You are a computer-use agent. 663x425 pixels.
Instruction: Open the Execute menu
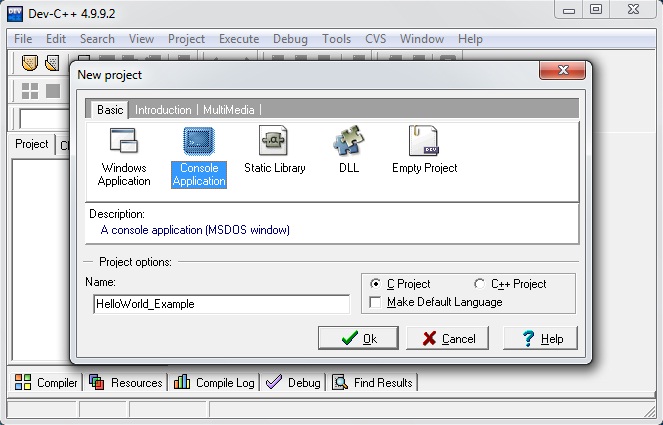click(x=239, y=39)
